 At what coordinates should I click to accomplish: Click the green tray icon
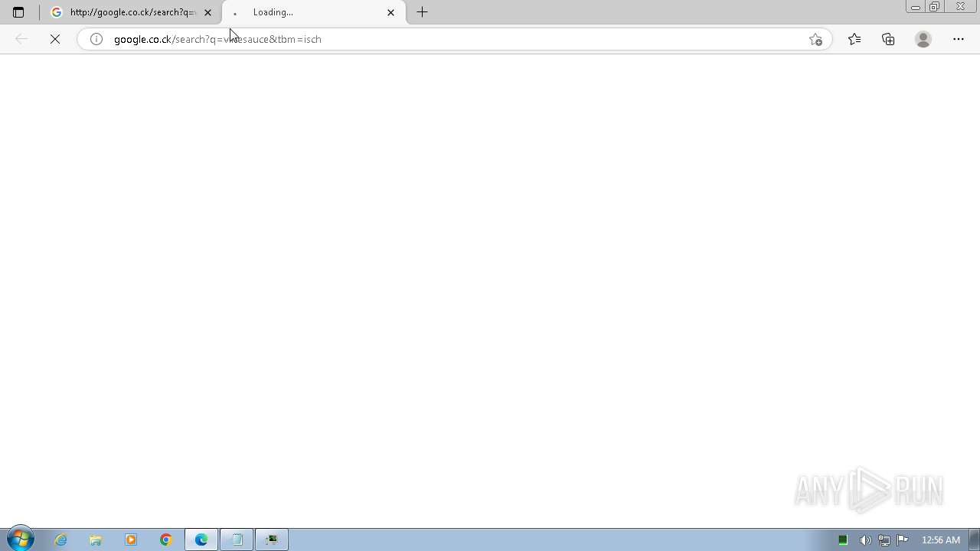click(x=843, y=540)
